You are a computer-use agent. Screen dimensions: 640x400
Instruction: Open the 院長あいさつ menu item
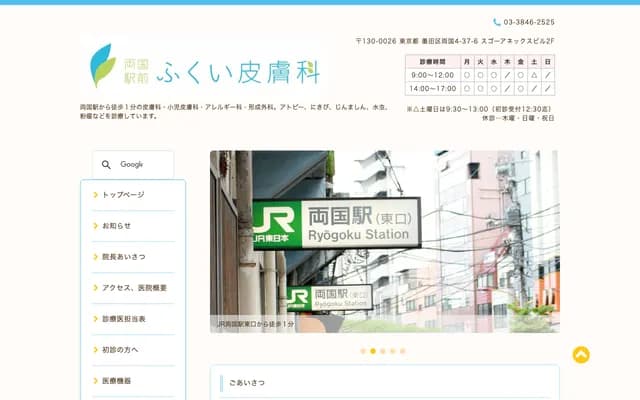click(123, 257)
